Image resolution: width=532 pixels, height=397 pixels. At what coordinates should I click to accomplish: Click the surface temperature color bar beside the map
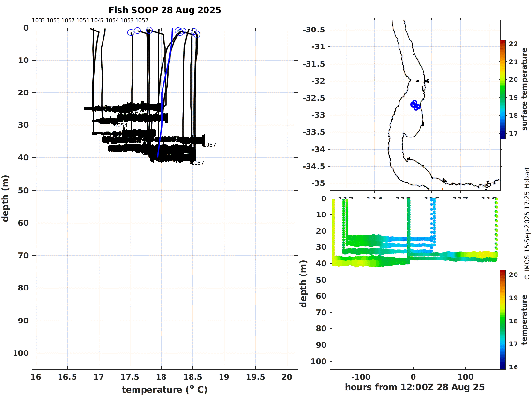tap(503, 89)
